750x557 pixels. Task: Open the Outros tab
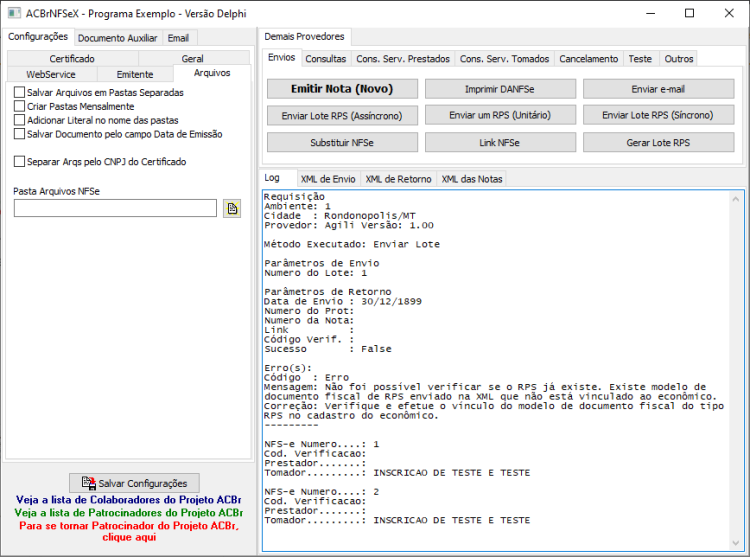[678, 58]
